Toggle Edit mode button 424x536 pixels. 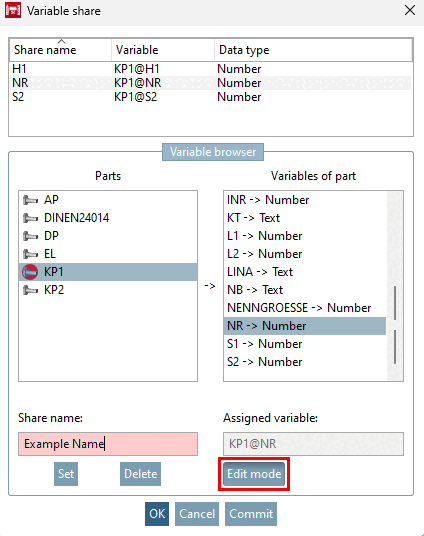[x=254, y=474]
